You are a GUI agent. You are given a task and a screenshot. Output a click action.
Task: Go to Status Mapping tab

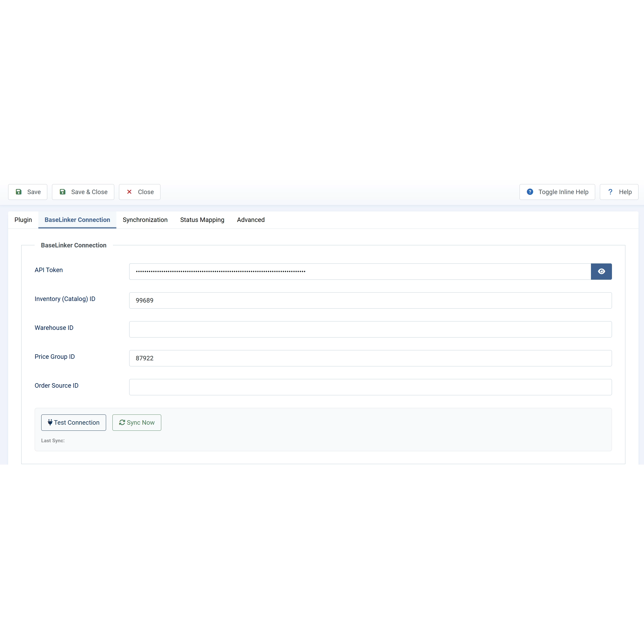tap(202, 220)
